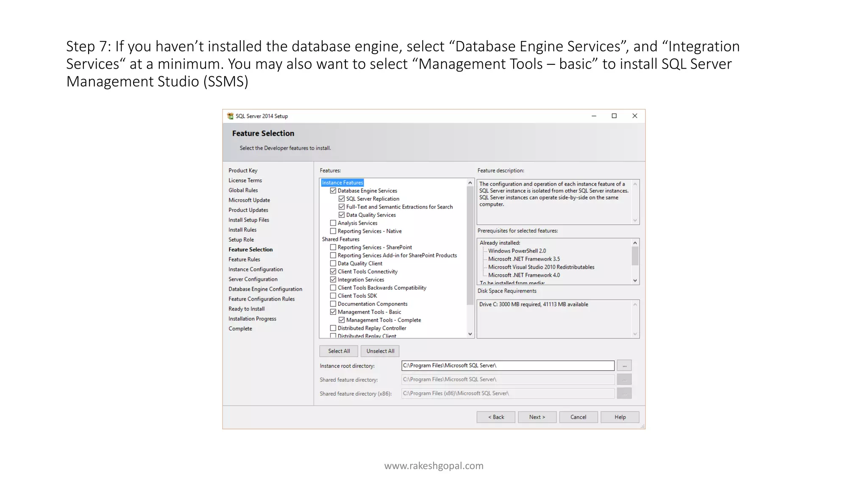868x488 pixels.
Task: Toggle Client Tools Connectivity checkbox
Action: [333, 271]
